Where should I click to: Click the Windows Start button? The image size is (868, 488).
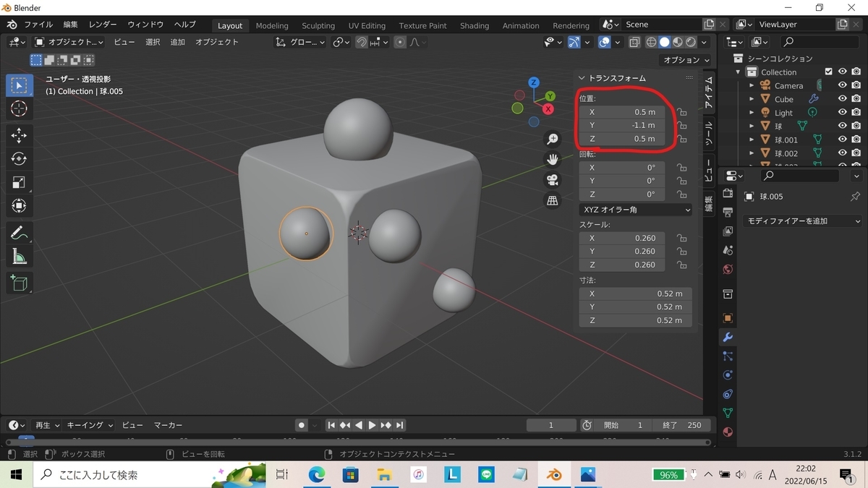tap(17, 475)
